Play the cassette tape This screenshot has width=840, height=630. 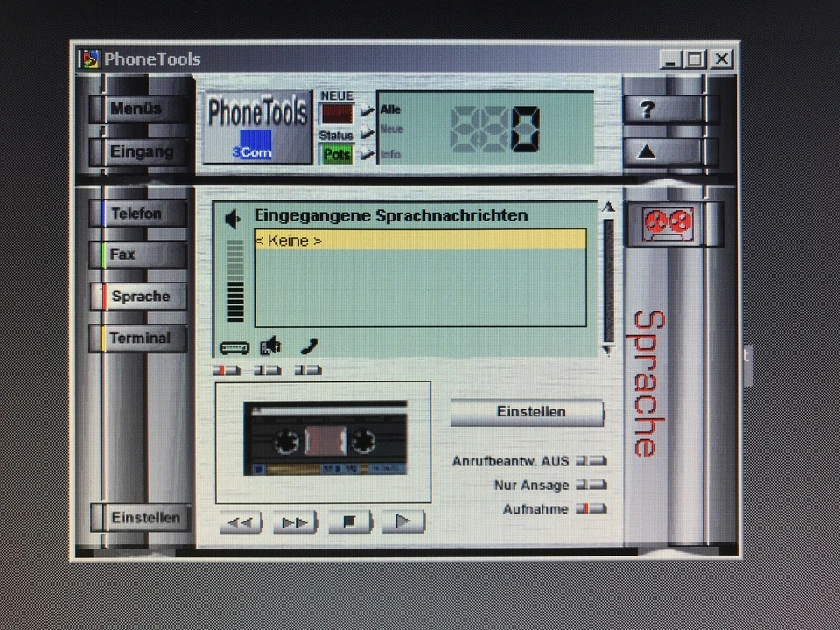click(403, 521)
